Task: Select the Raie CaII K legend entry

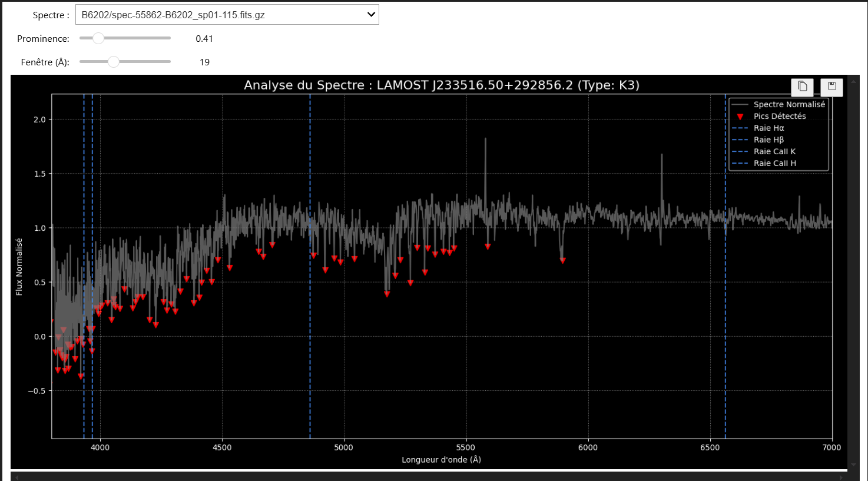Action: [x=774, y=151]
